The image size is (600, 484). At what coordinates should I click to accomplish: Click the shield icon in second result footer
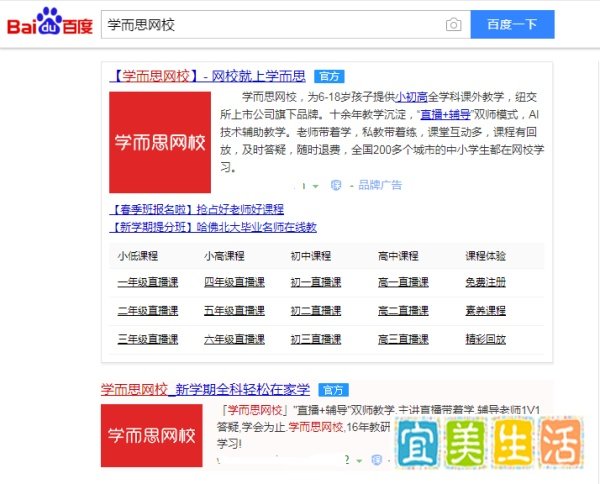(377, 460)
